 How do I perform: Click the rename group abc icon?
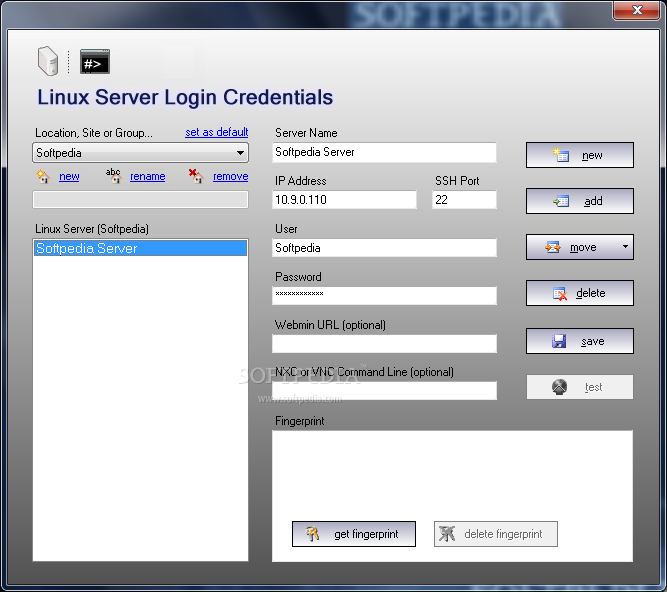pyautogui.click(x=114, y=176)
